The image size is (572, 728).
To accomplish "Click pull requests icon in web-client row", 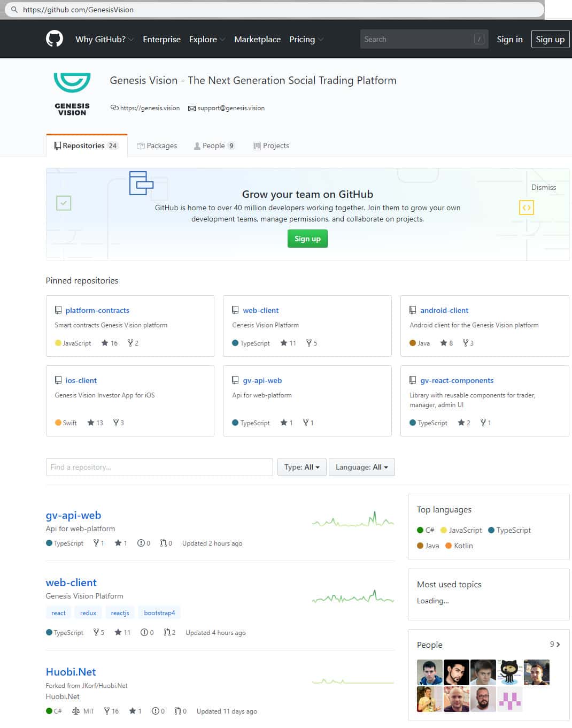I will pyautogui.click(x=167, y=632).
